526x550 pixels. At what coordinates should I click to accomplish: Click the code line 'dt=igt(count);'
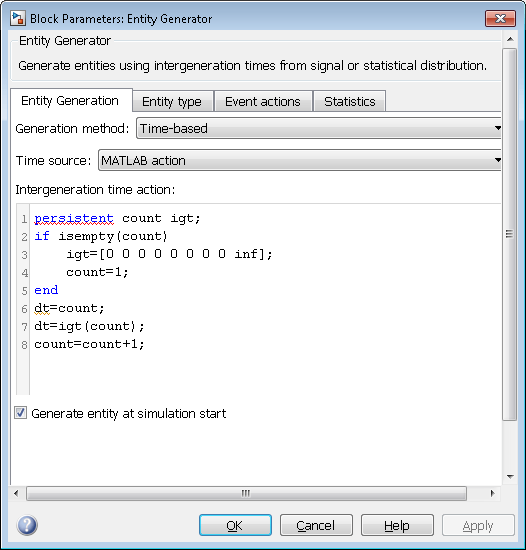[89, 326]
